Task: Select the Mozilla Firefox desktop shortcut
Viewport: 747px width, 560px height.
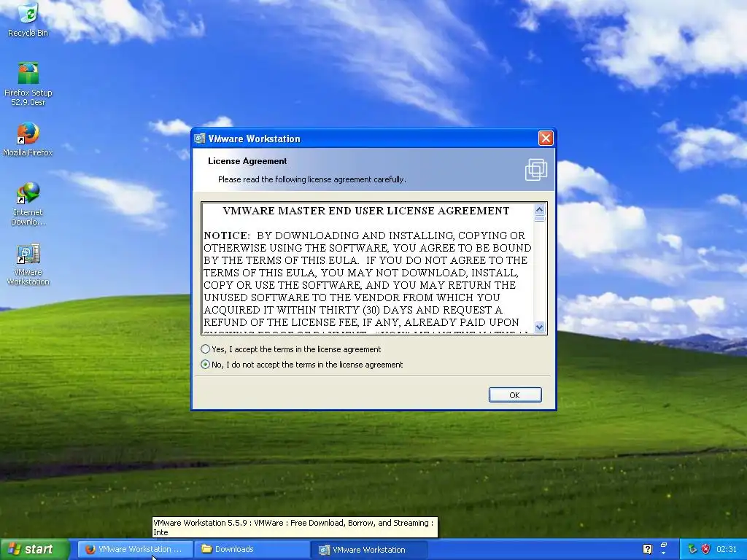Action: [28, 139]
